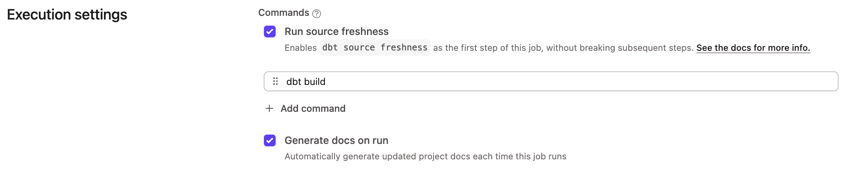Grab the drag handle on dbt build
This screenshot has width=868, height=174.
[x=275, y=81]
